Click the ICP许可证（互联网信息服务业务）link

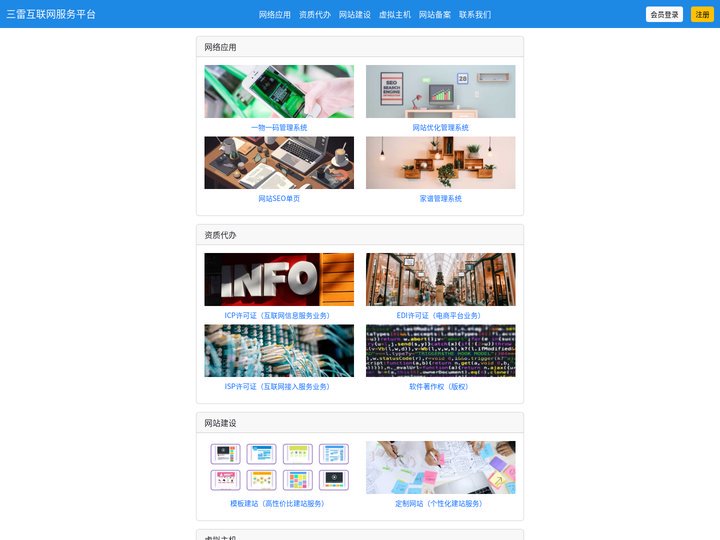(277, 315)
